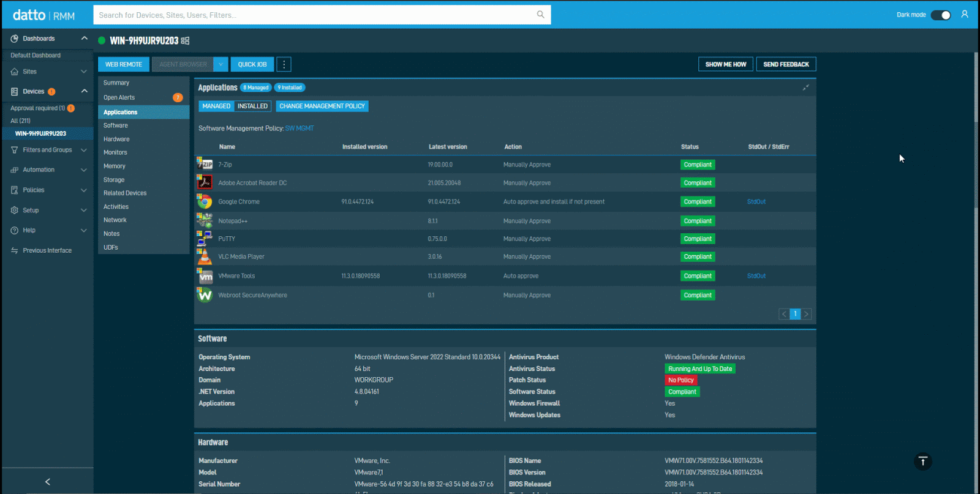
Task: Open the user profile icon
Action: pyautogui.click(x=965, y=14)
